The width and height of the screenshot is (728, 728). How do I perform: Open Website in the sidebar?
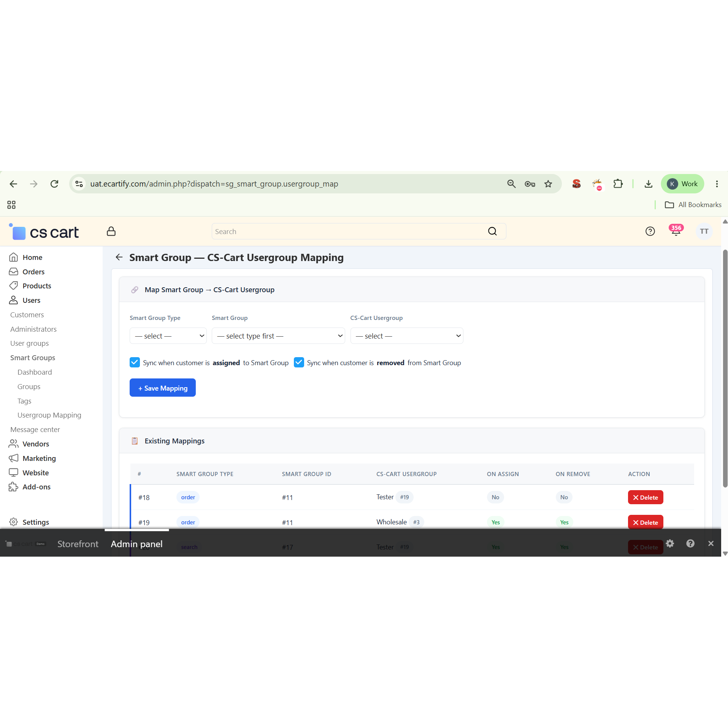(35, 473)
